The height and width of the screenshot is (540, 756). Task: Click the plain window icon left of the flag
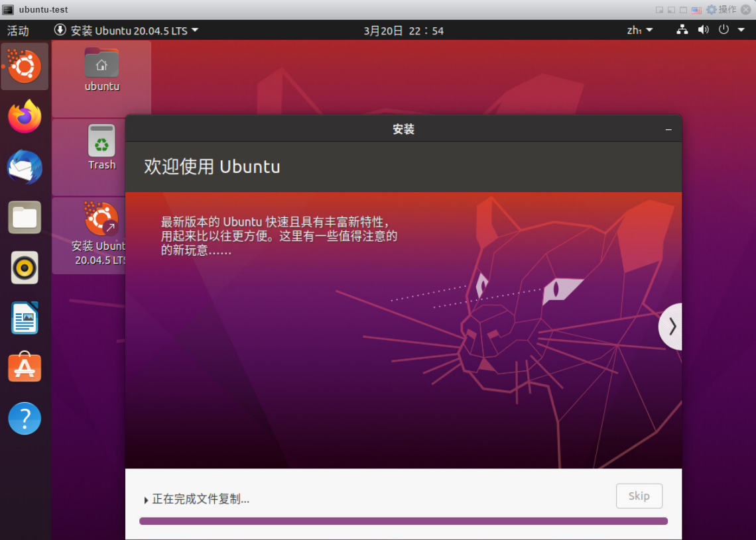point(683,10)
